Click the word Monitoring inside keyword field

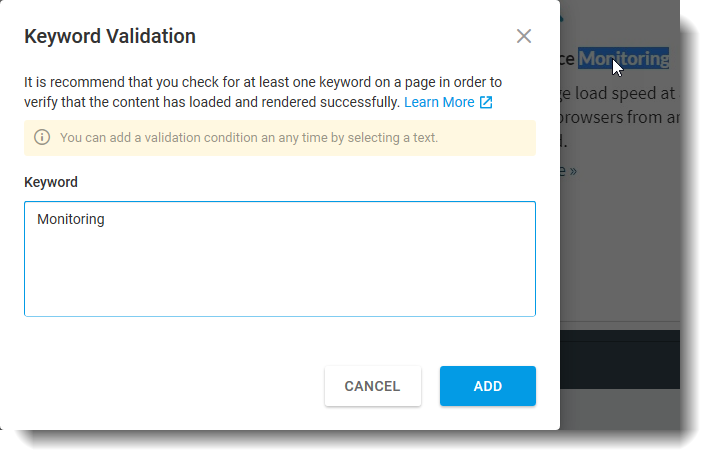point(71,219)
